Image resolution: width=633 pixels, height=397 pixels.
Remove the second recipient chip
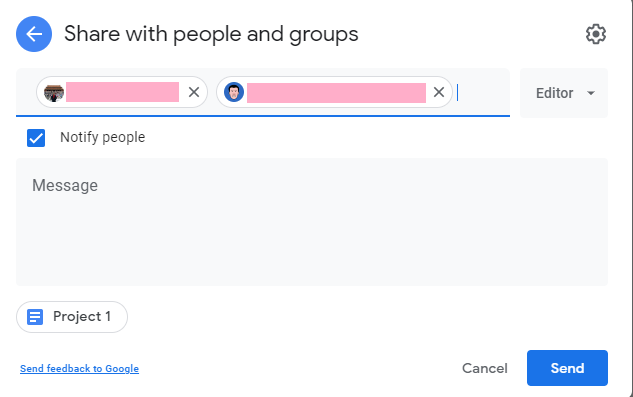click(x=439, y=92)
